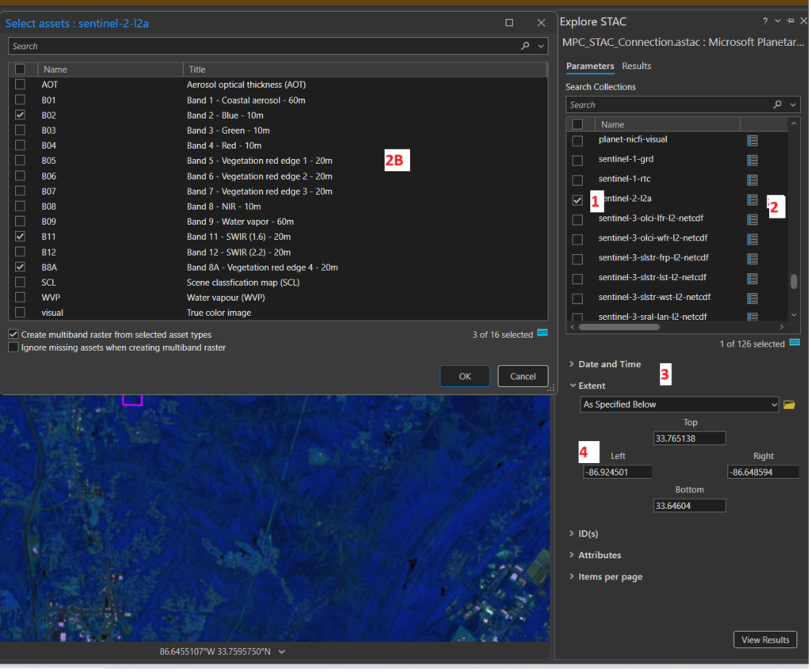Show selected collections icon beside '1 of 126 selected'
The image size is (811, 672).
point(794,342)
